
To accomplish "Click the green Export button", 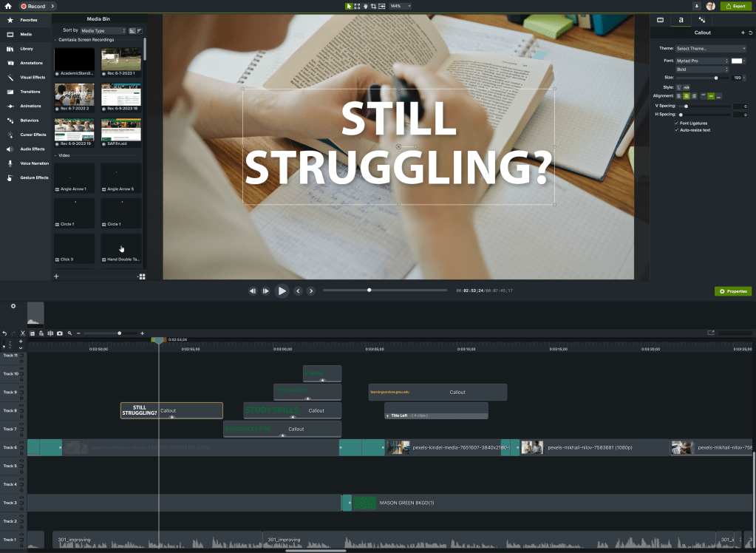I will click(x=737, y=6).
